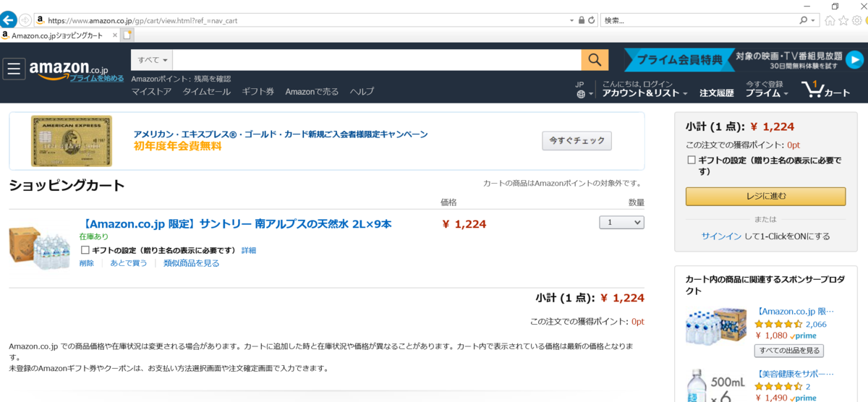Open the すべて search category dropdown

coord(152,60)
